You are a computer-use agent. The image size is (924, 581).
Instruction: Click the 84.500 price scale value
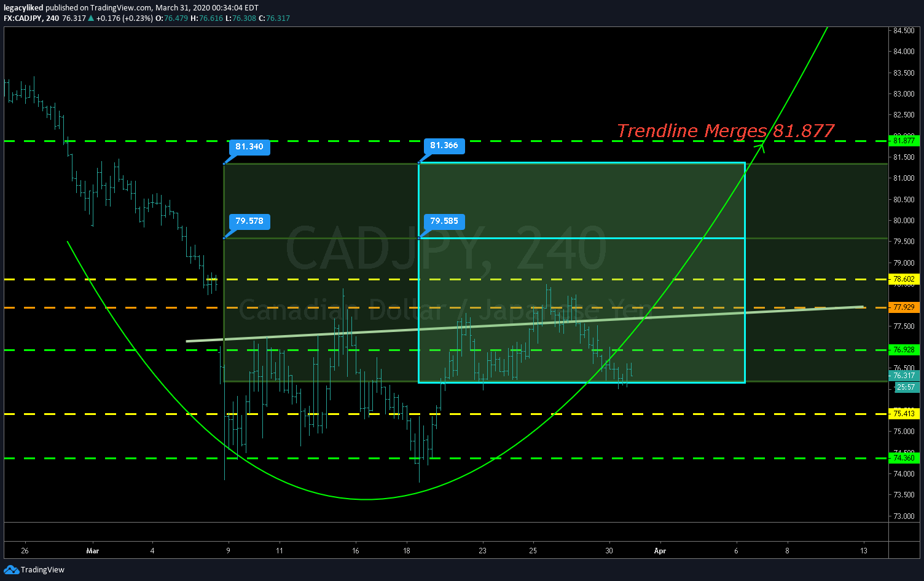click(x=904, y=30)
